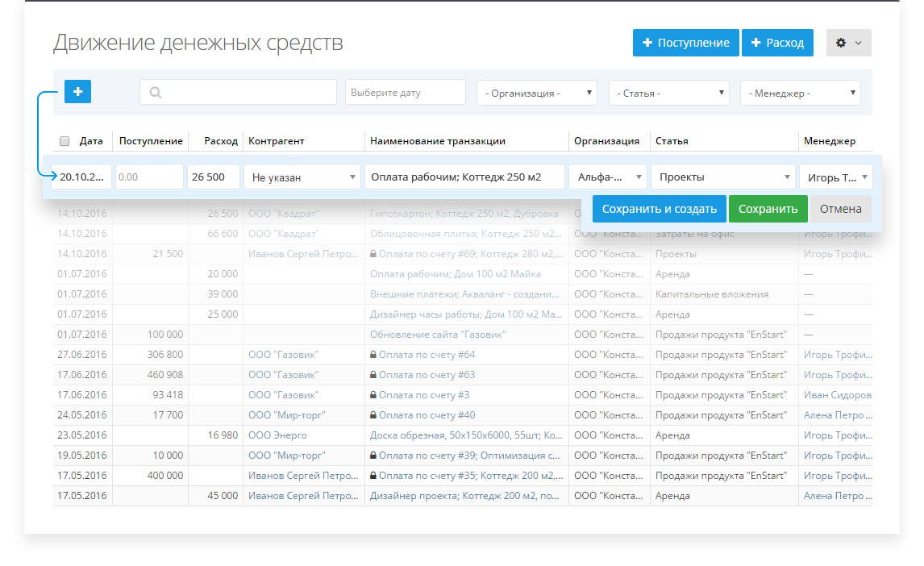Click the "+ Поступление" button
This screenshot has height=566, width=924.
(685, 42)
